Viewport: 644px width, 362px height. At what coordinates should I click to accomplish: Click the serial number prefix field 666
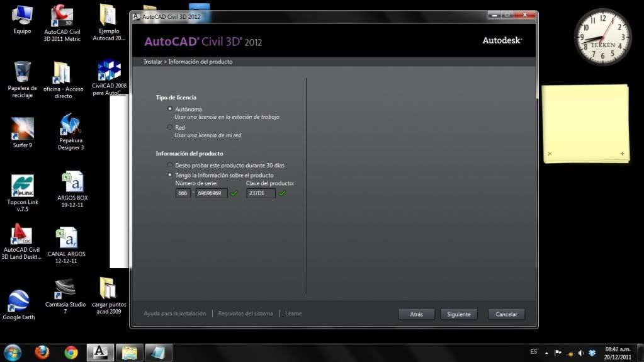pyautogui.click(x=183, y=193)
